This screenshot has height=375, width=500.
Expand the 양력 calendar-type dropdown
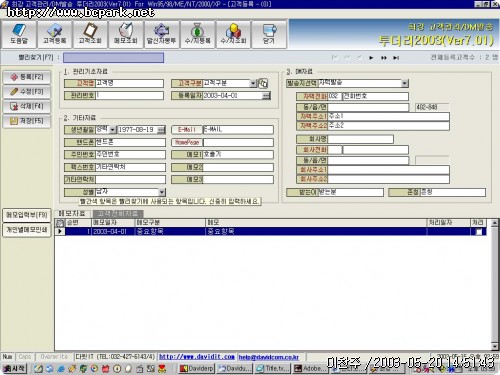(x=113, y=130)
